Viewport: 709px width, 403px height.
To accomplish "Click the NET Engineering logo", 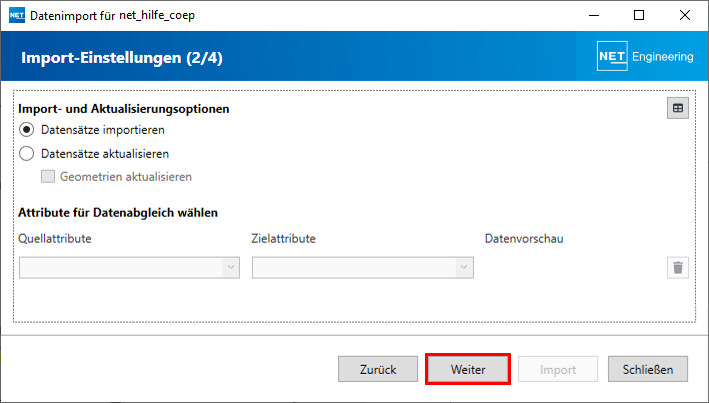I will (x=645, y=56).
